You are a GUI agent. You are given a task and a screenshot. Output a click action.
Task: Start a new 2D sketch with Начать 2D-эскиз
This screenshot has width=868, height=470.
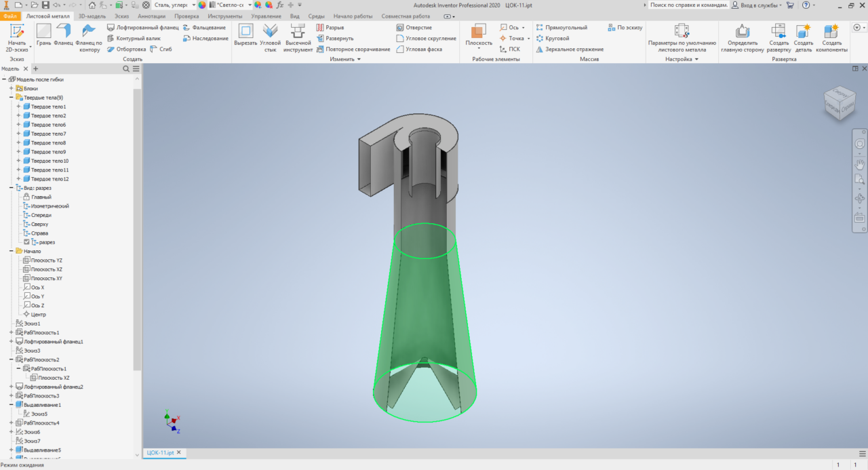click(16, 37)
